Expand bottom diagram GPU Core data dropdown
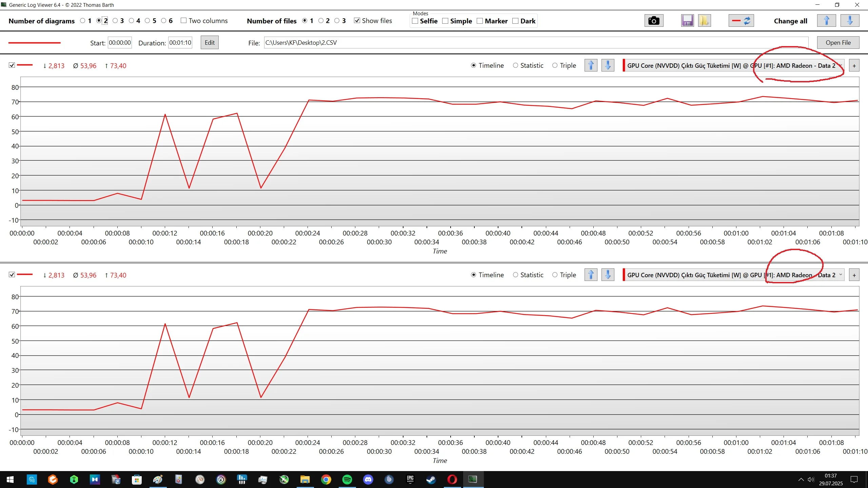Screen dimensions: 868x488 (x=841, y=275)
